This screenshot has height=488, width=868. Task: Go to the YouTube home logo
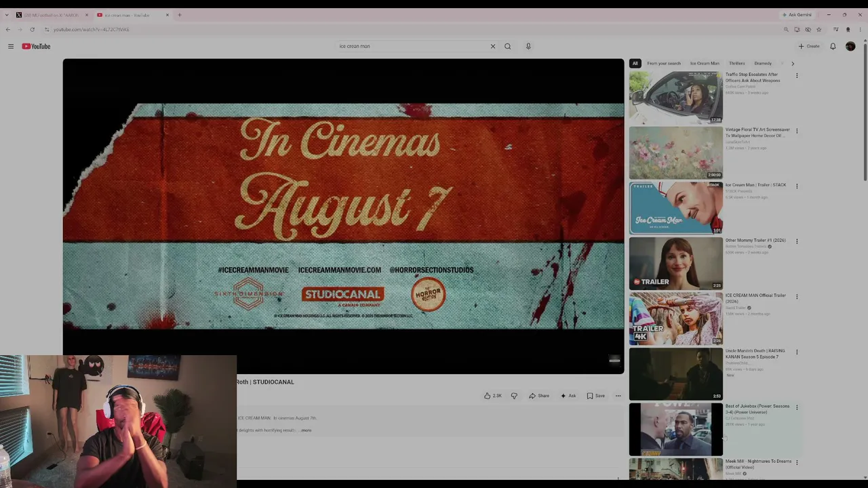(36, 46)
